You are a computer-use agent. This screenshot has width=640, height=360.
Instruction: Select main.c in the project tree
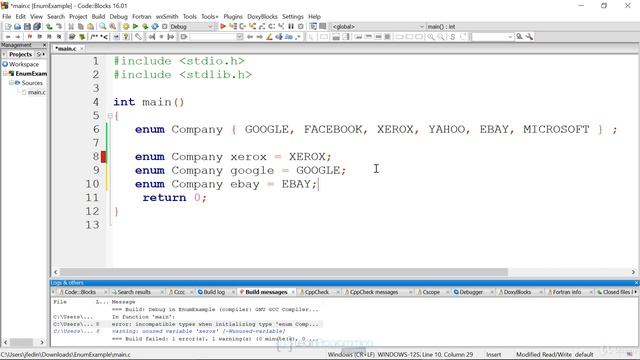click(x=37, y=92)
